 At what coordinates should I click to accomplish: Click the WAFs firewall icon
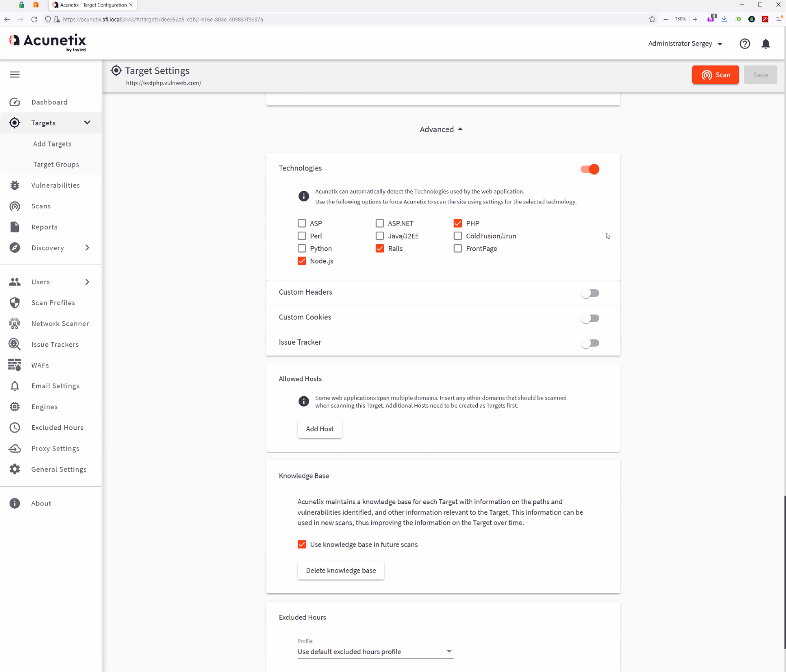pos(15,365)
